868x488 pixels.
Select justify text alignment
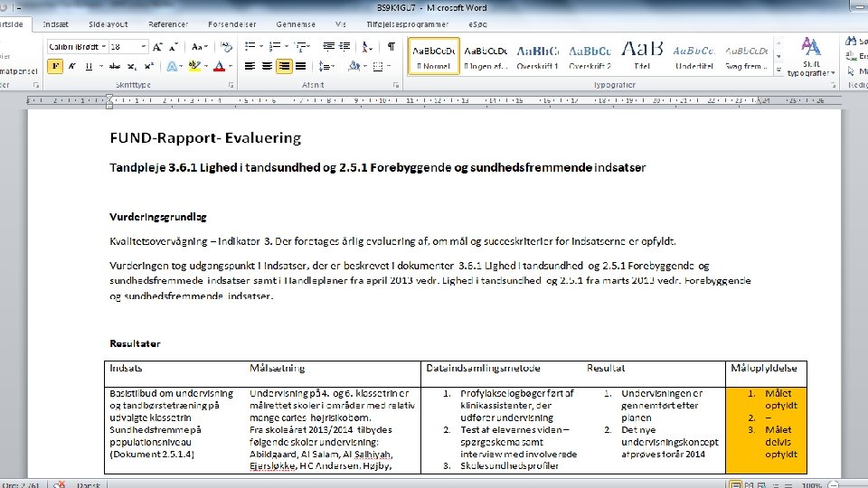300,66
